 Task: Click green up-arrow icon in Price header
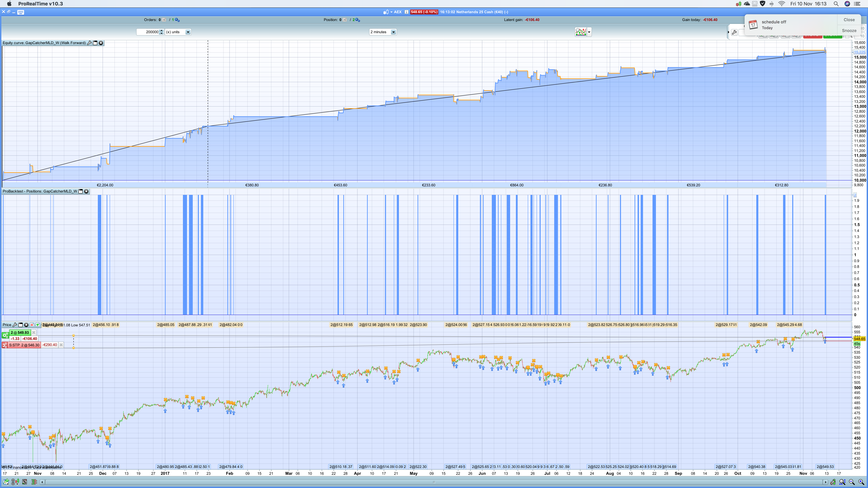[x=38, y=325]
